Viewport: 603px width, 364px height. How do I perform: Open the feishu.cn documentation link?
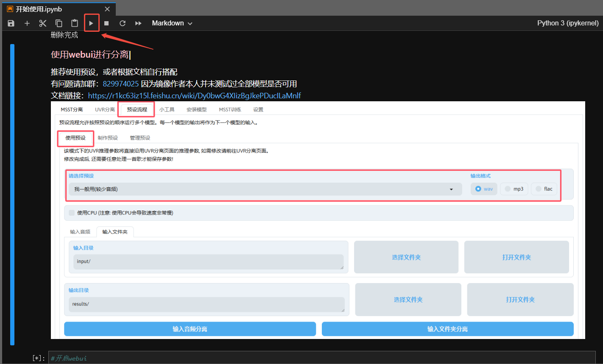pos(194,95)
